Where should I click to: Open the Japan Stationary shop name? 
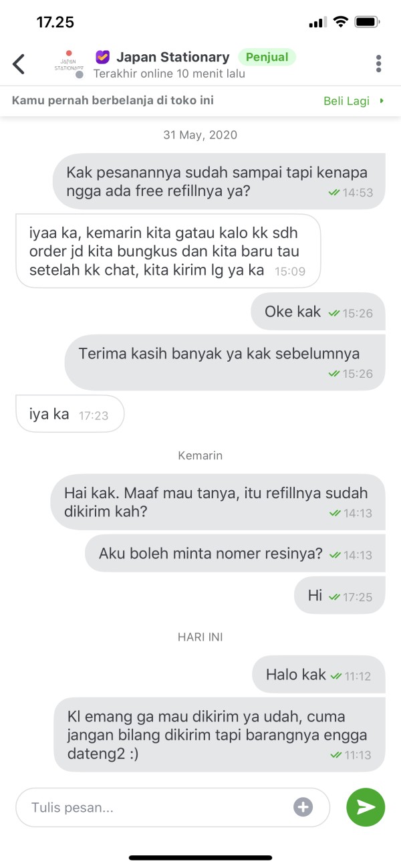[x=173, y=57]
